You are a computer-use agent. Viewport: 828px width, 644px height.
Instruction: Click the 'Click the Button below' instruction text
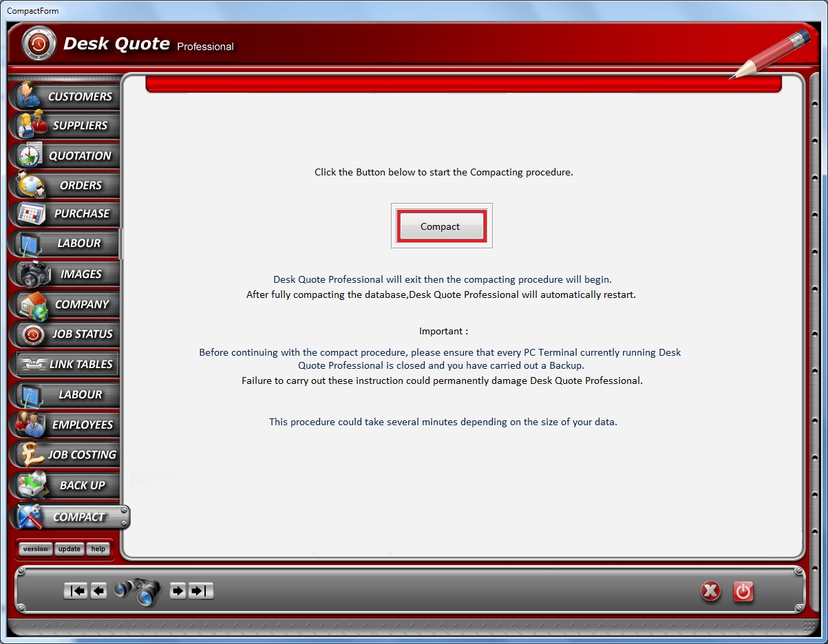pyautogui.click(x=444, y=172)
